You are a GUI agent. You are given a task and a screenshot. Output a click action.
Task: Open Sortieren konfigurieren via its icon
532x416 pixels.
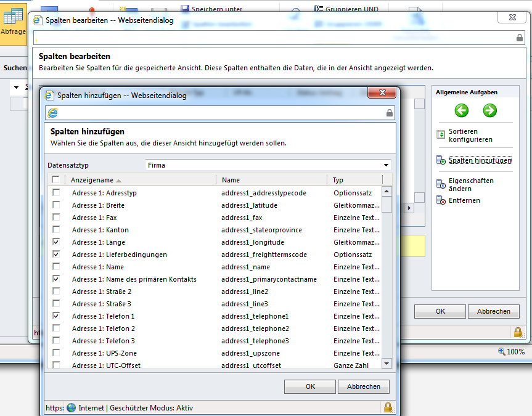(441, 133)
